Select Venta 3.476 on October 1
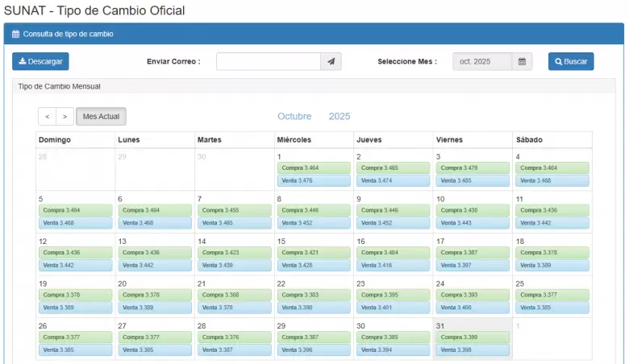 tap(314, 180)
